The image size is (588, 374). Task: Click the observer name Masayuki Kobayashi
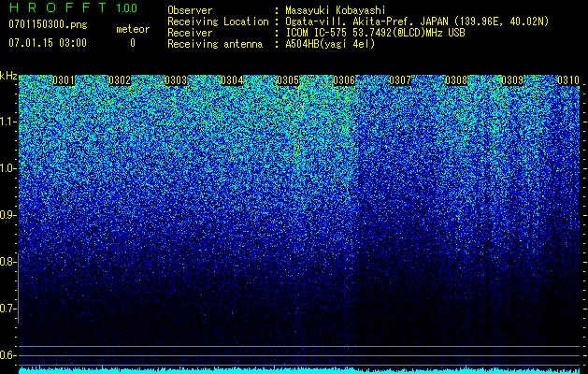tap(336, 10)
